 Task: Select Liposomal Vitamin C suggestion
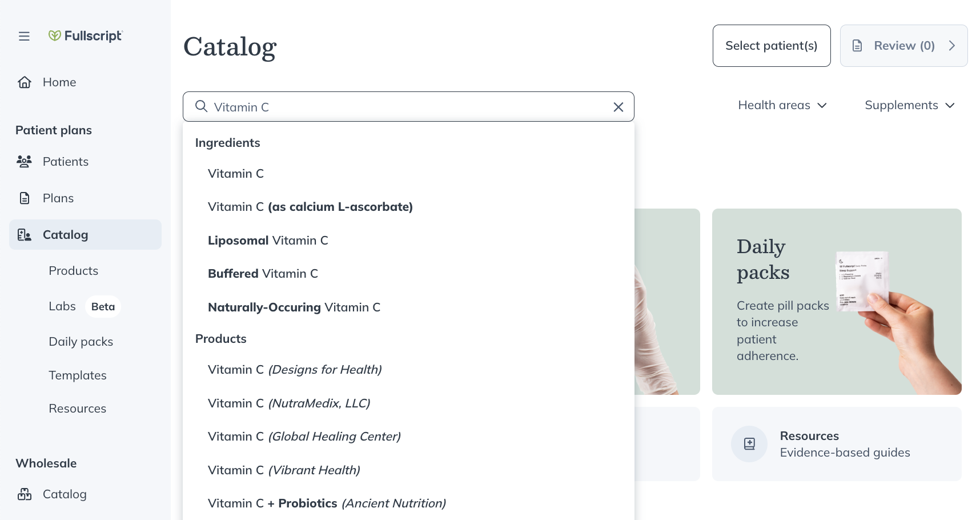click(x=268, y=240)
